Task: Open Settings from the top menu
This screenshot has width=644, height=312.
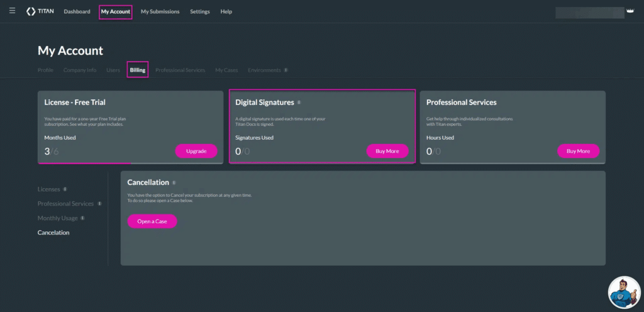Action: [200, 12]
